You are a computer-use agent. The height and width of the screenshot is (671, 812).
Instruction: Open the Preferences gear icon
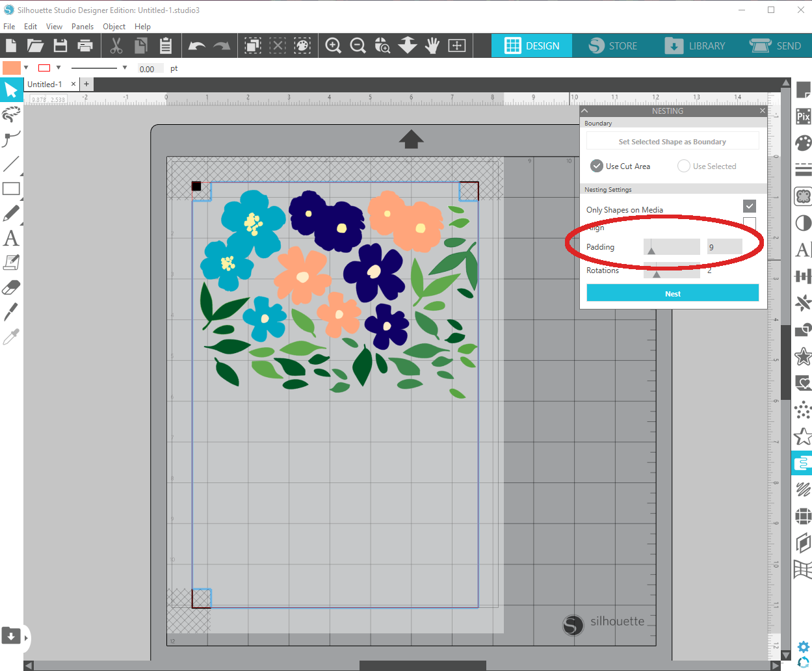click(804, 647)
